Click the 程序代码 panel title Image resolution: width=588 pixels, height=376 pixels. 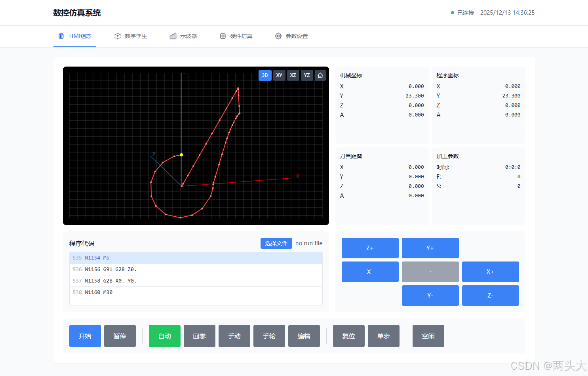[x=82, y=244]
